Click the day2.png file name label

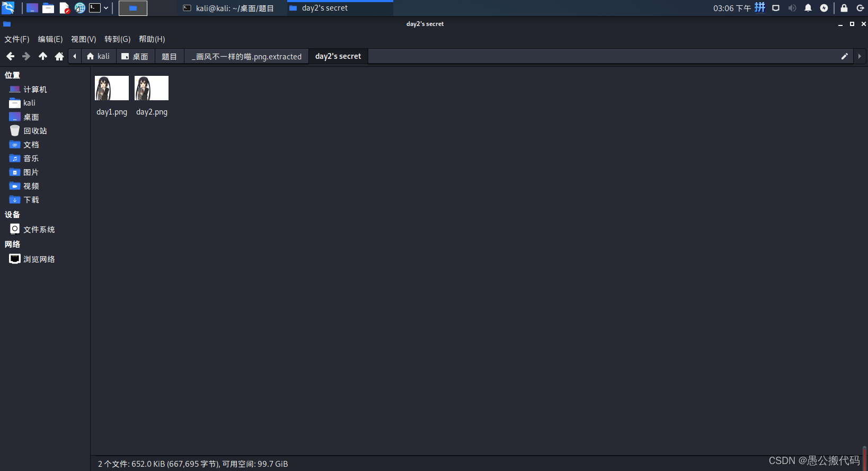point(152,112)
